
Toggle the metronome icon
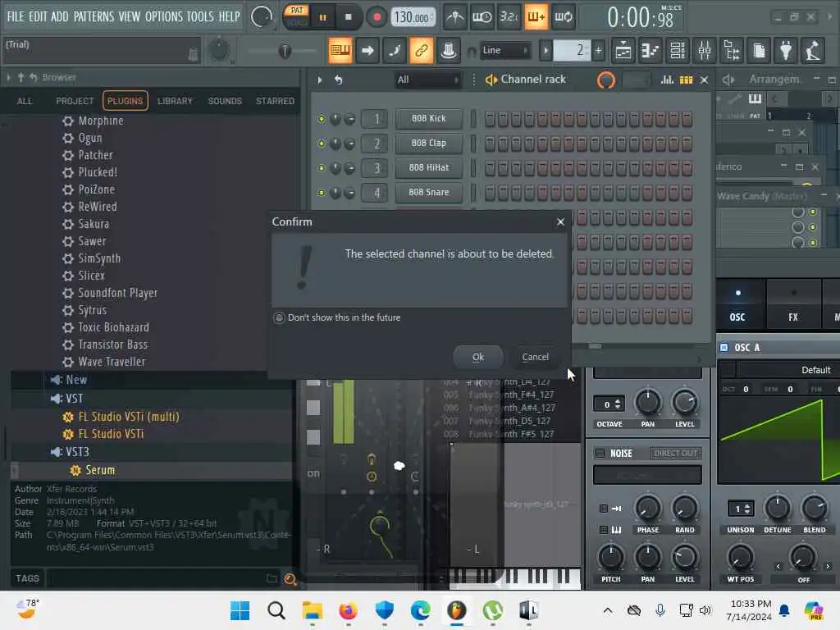455,17
